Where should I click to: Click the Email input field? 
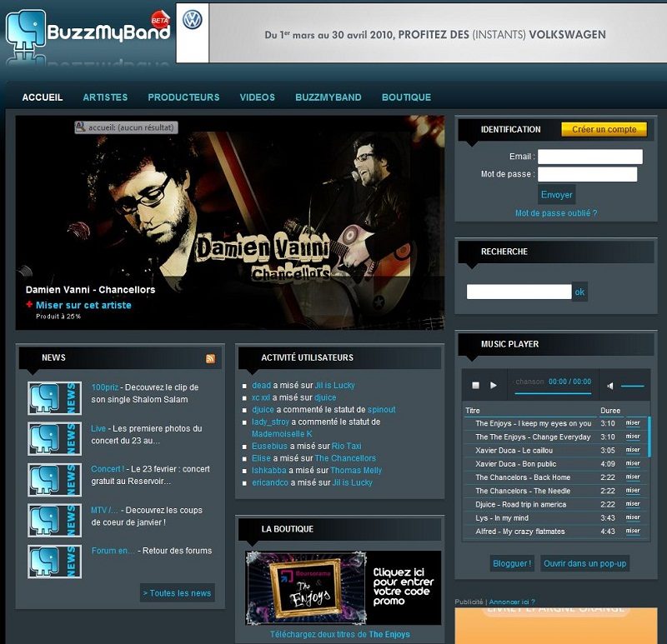tap(592, 156)
